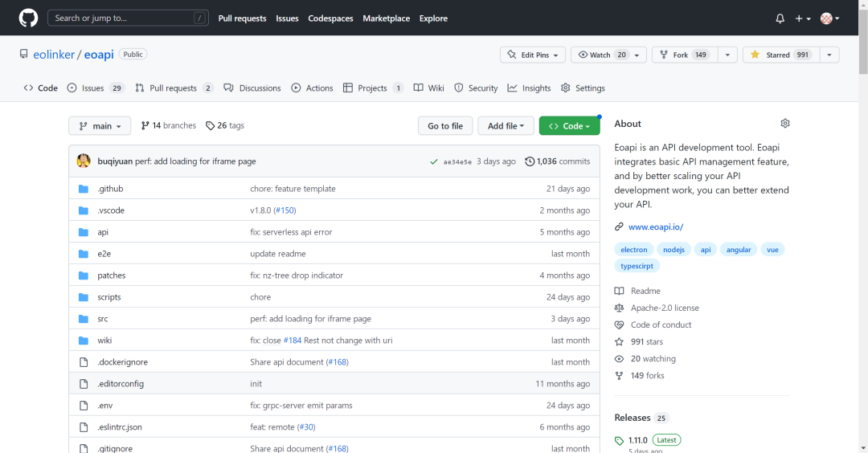
Task: Open the plus create-new menu
Action: point(803,18)
